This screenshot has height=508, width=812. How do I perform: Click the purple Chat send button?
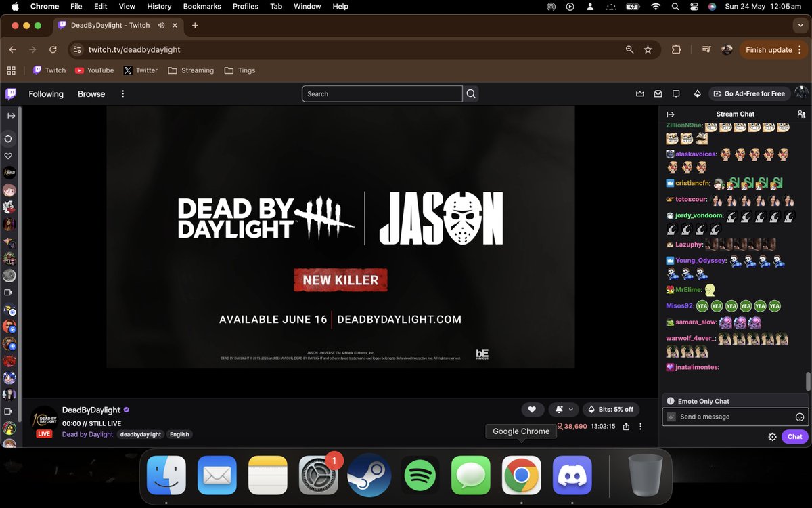(795, 437)
